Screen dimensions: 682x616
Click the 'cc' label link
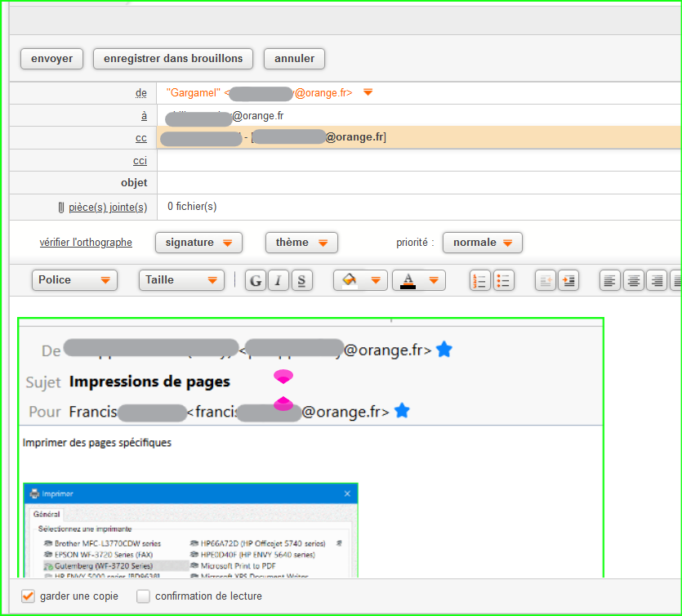(x=141, y=138)
